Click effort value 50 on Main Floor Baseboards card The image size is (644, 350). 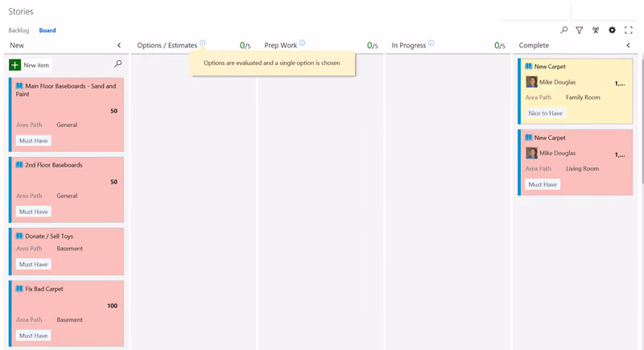pyautogui.click(x=114, y=111)
